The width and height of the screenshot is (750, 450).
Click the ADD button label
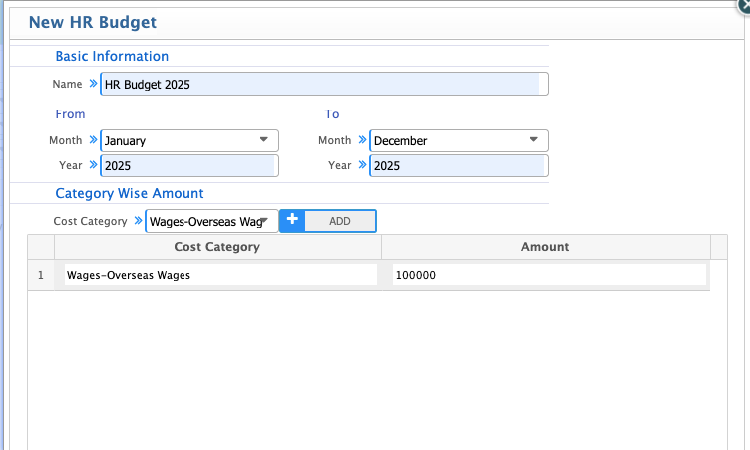(x=340, y=221)
